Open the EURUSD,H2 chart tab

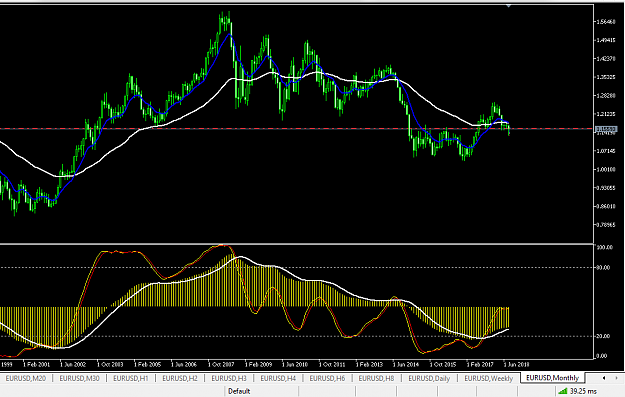(180, 378)
